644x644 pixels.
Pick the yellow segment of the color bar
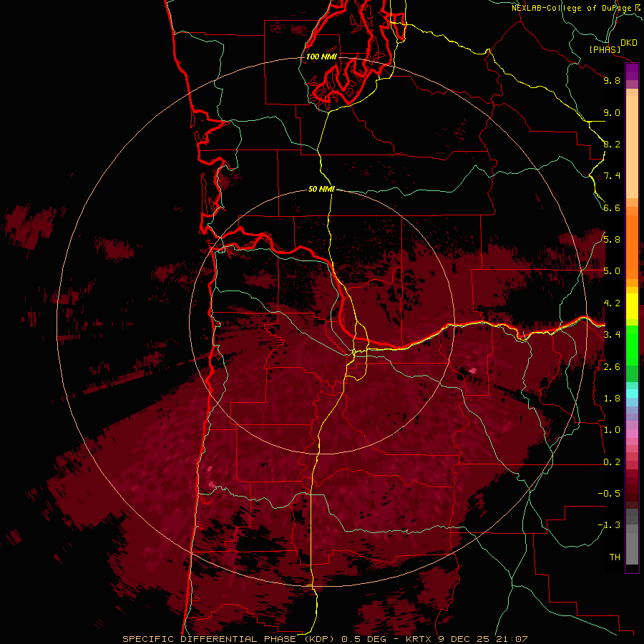632,306
